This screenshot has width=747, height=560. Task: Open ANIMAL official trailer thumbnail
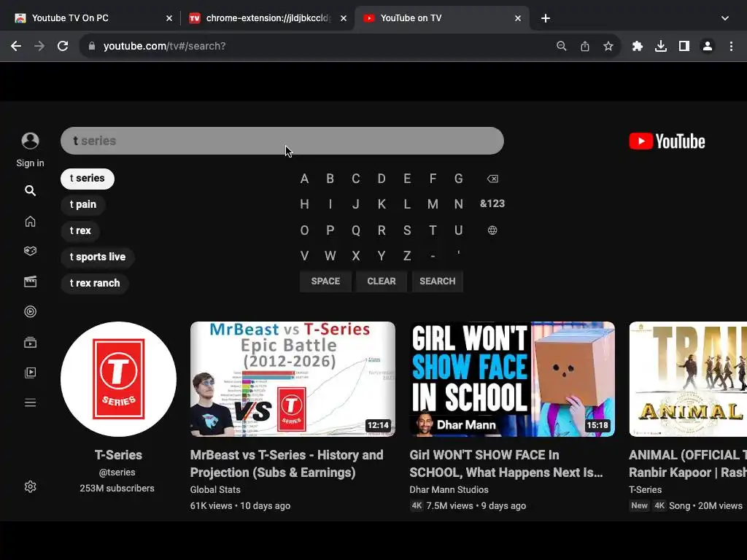click(x=688, y=379)
